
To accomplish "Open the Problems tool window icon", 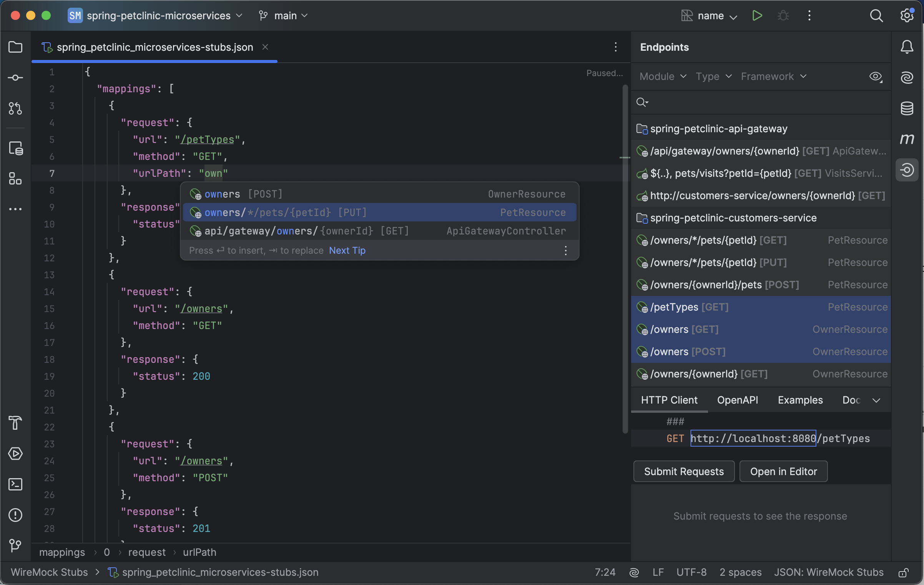I will click(15, 515).
